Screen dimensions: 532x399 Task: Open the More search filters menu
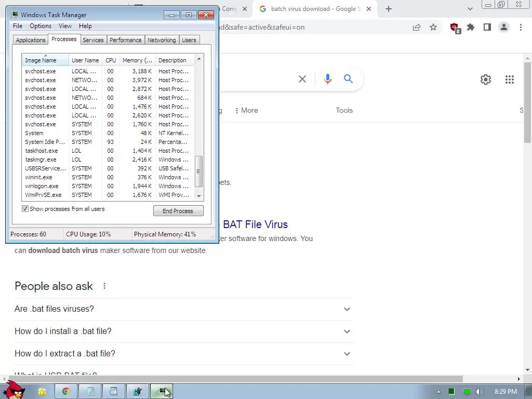pos(247,111)
